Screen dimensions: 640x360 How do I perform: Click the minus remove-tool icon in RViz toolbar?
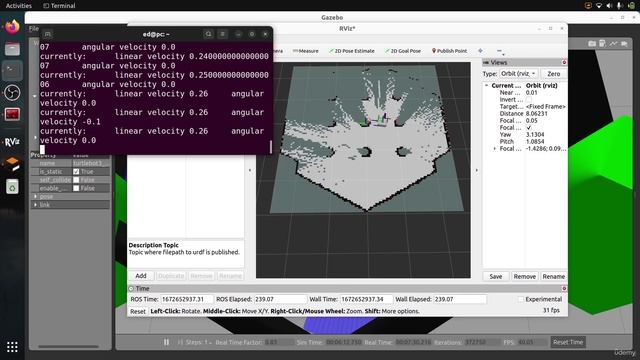click(x=499, y=51)
